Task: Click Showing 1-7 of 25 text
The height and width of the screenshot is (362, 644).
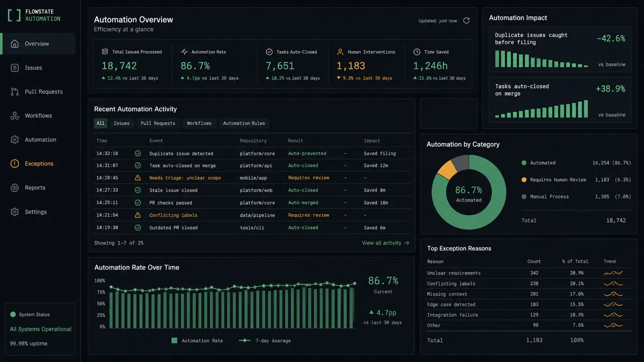Action: coord(119,243)
